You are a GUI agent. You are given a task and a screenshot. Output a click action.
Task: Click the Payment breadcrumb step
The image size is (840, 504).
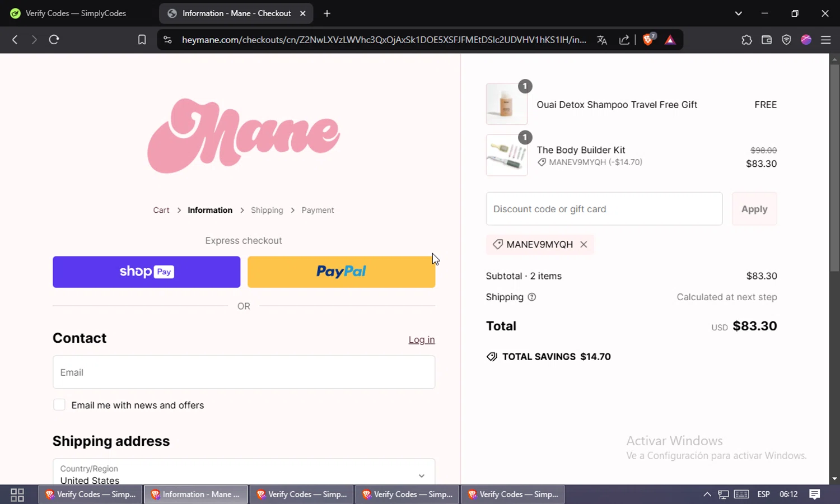[318, 210]
